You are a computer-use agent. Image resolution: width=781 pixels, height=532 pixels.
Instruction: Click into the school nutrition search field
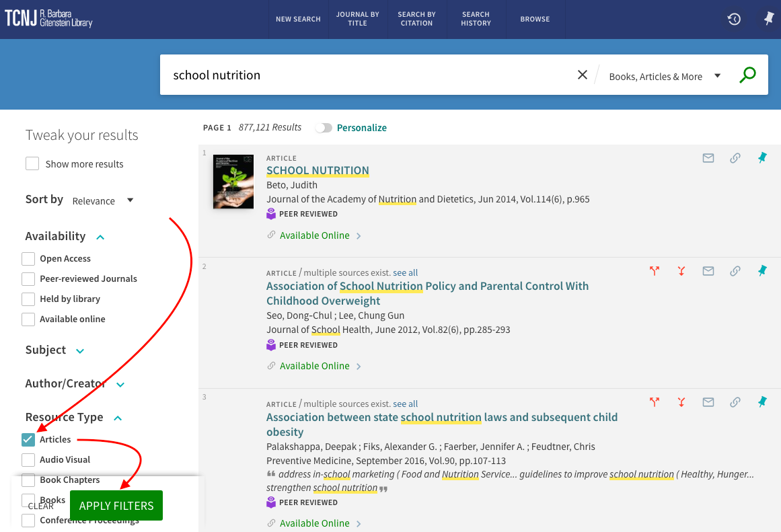(369, 75)
